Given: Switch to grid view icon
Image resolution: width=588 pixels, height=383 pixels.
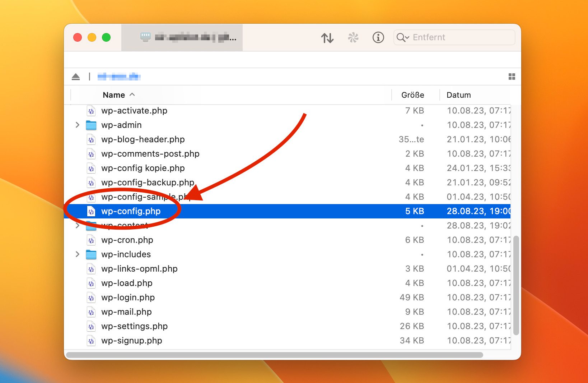Looking at the screenshot, I should click(x=512, y=77).
